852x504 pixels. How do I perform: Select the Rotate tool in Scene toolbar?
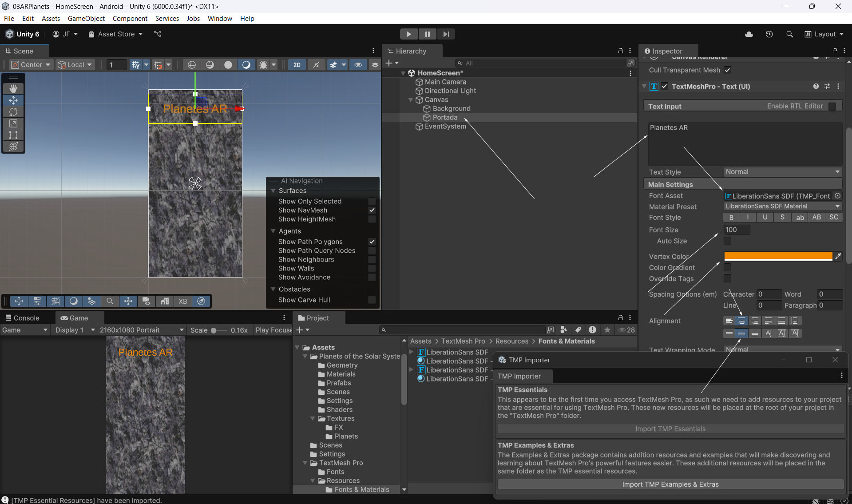click(x=13, y=112)
